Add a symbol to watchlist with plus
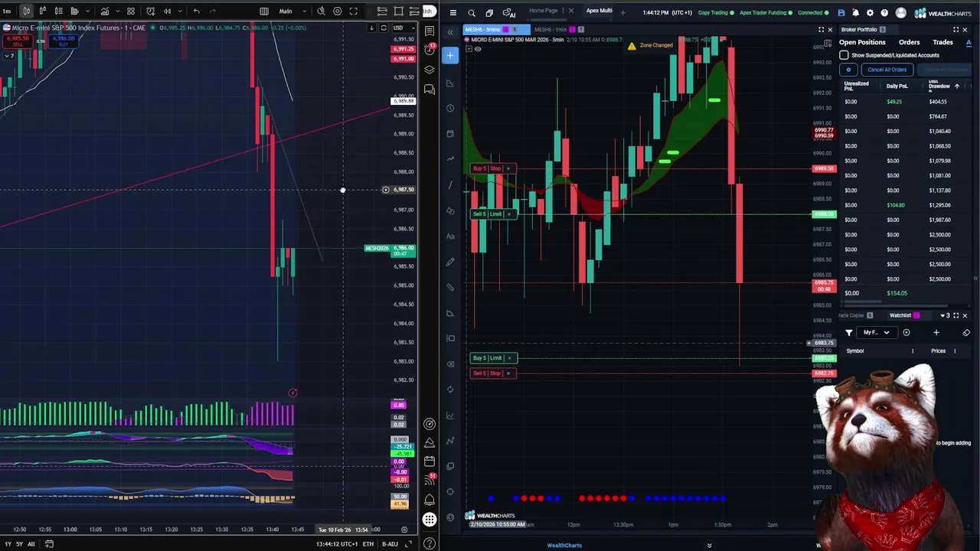The height and width of the screenshot is (551, 980). tap(936, 333)
